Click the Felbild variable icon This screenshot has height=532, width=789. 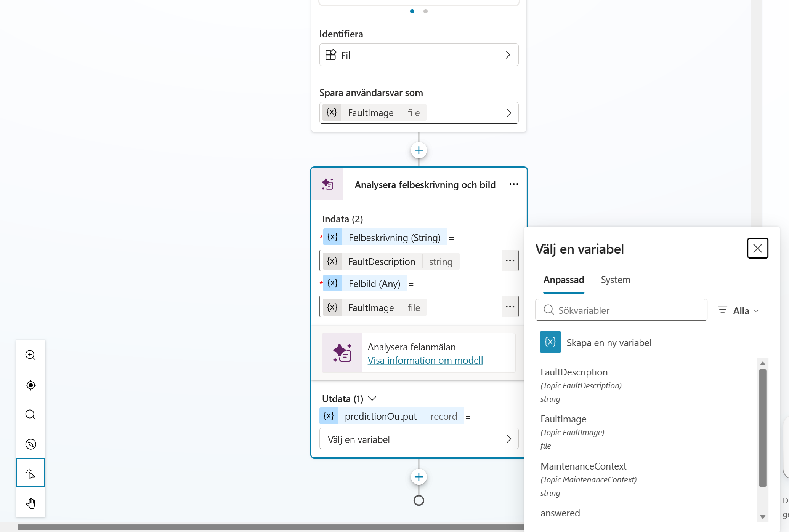pos(332,283)
